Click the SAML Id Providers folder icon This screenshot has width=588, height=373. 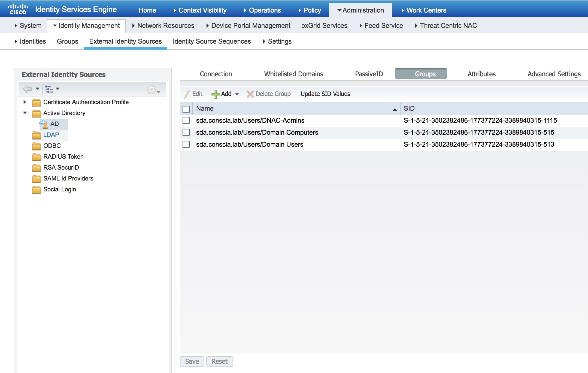point(36,179)
